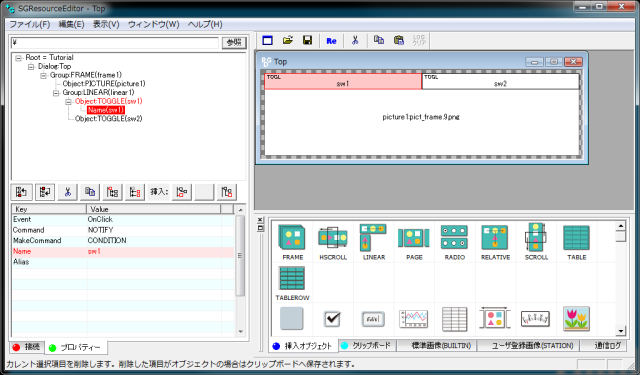Select the FRAME object in the palette
640x375 pixels.
point(292,242)
